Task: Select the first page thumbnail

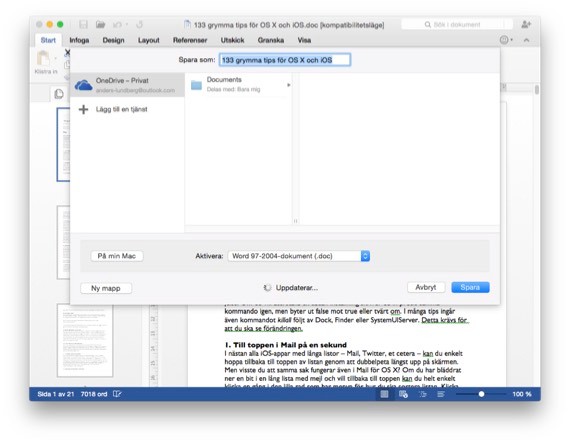Action: coord(63,144)
